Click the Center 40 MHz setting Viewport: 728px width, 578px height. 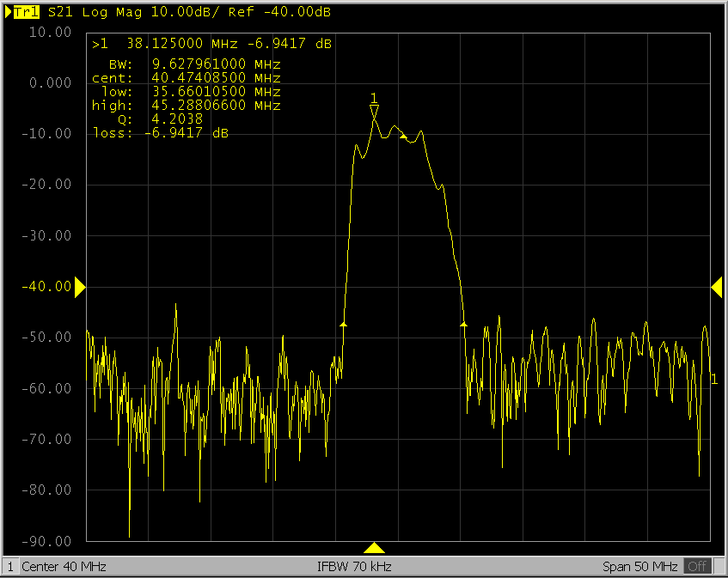[64, 567]
